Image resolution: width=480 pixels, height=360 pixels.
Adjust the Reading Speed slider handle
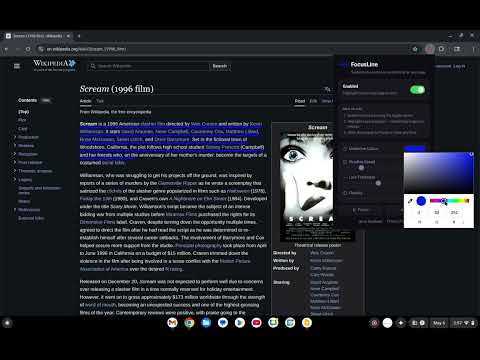(x=361, y=168)
